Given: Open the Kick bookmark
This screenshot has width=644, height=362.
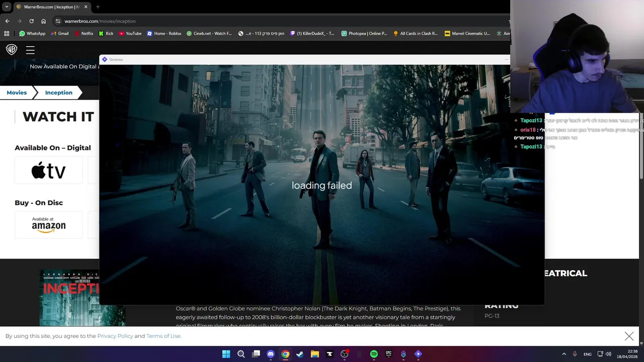Looking at the screenshot, I should (106, 34).
